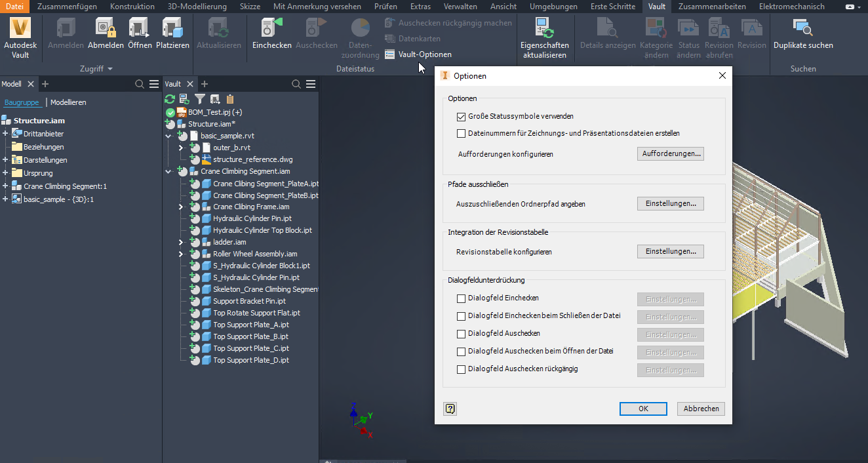
Task: Open the Datei menu tab
Action: [x=14, y=7]
